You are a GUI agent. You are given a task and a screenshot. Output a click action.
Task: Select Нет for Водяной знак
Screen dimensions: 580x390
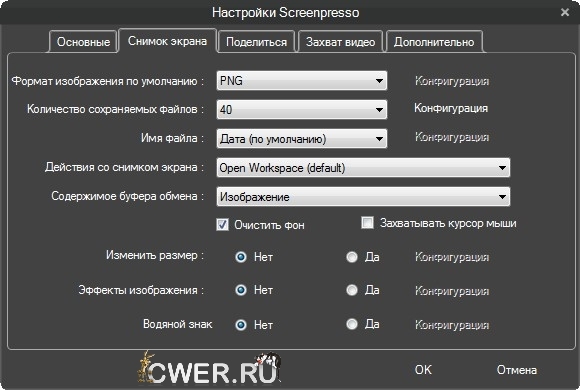[241, 325]
